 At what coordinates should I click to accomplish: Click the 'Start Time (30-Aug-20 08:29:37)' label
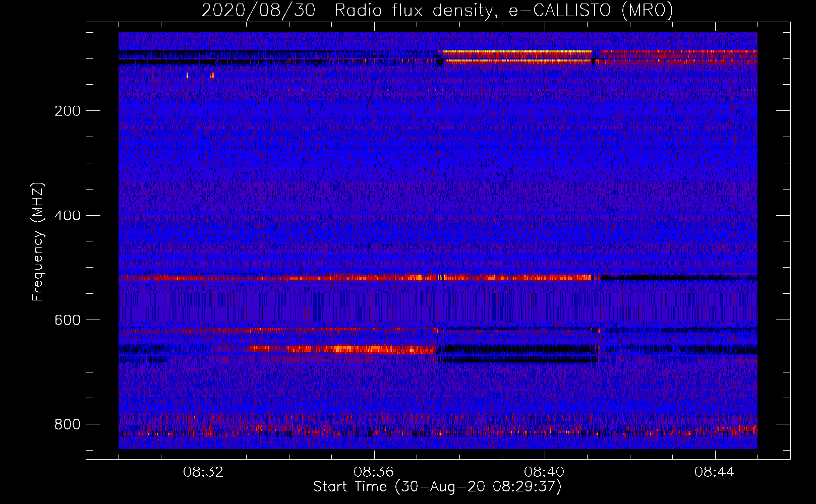click(x=437, y=487)
